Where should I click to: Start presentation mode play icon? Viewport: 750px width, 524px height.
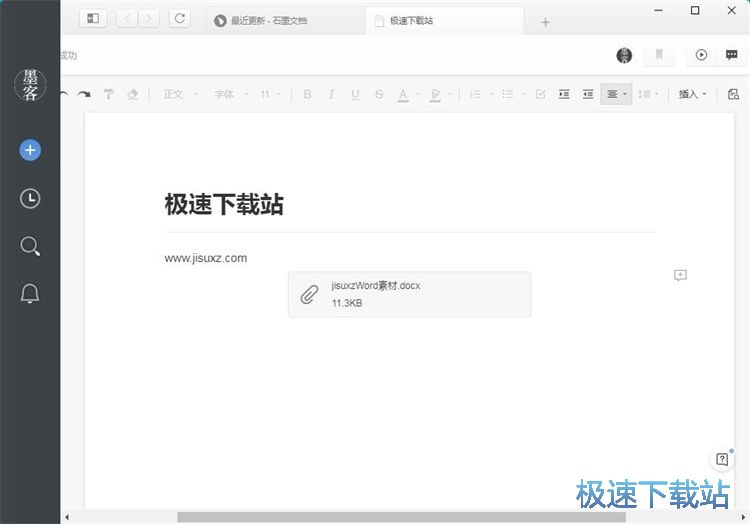(701, 55)
